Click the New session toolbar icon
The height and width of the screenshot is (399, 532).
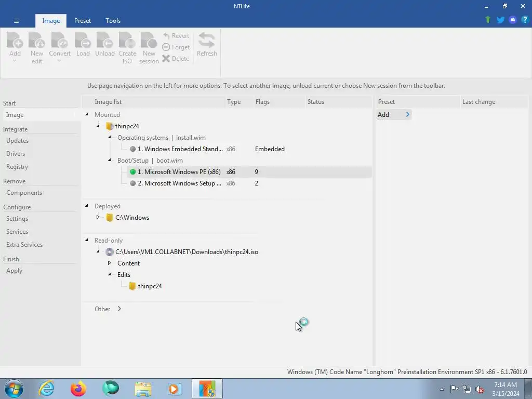point(149,48)
